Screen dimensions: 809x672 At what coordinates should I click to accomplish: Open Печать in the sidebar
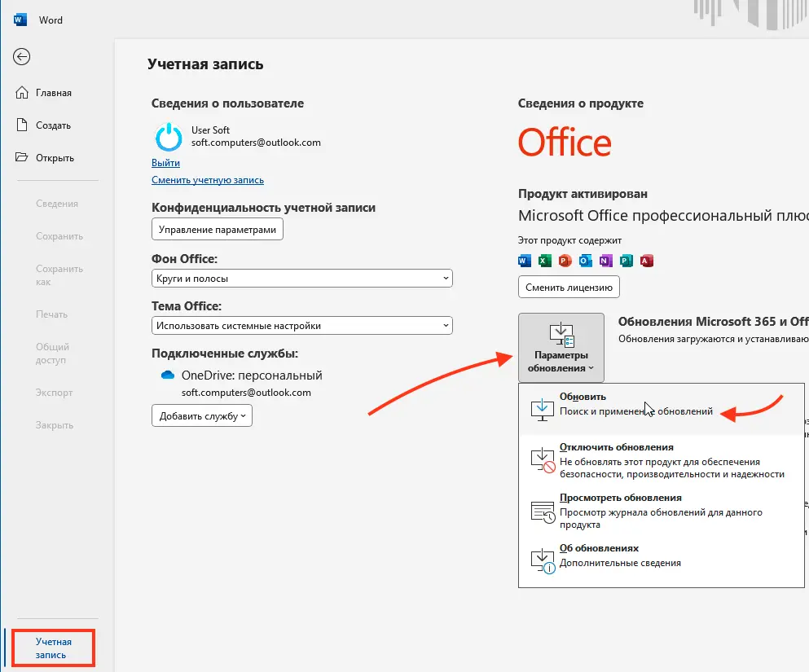pos(51,314)
